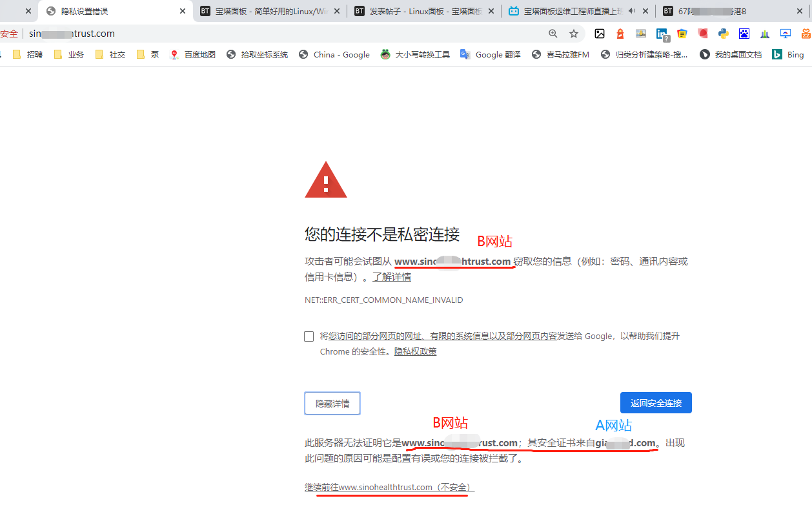Open the 社交 bookmark folder

(110, 55)
